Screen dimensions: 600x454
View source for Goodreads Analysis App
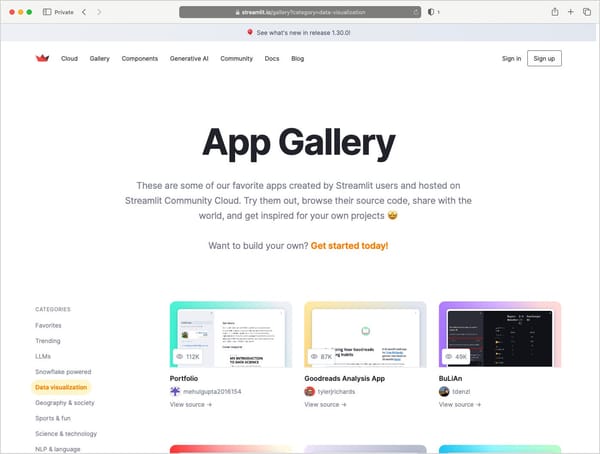tap(325, 404)
